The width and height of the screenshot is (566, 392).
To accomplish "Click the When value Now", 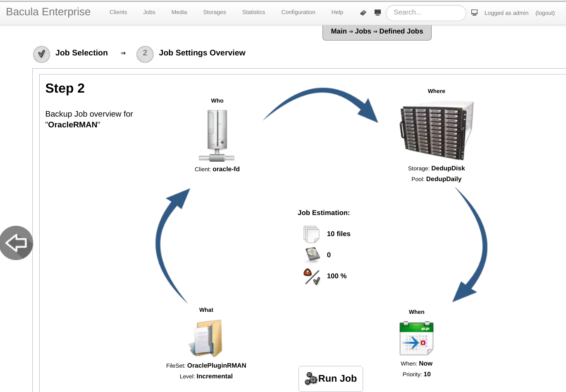I will coord(425,363).
